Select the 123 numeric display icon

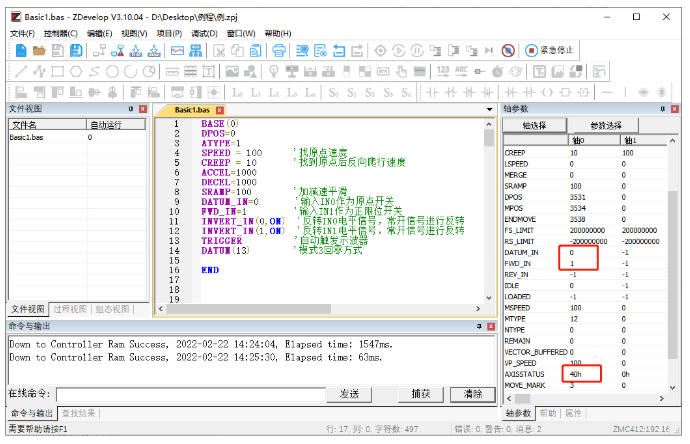click(x=443, y=70)
